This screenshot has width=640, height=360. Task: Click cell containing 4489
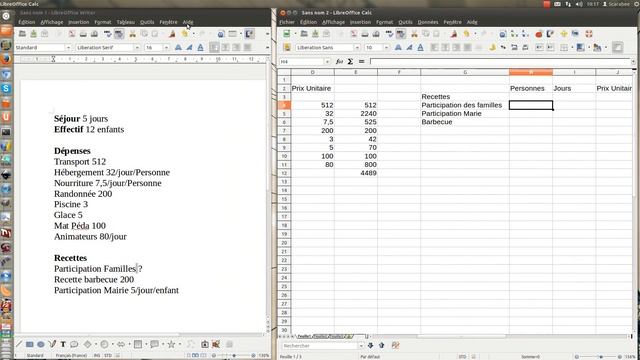(356, 173)
